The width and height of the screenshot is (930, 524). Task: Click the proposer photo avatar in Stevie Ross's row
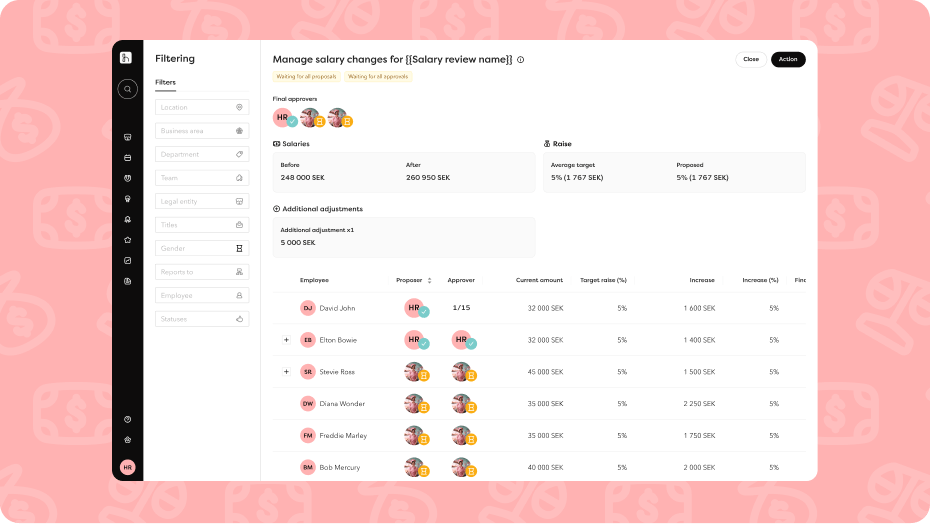pyautogui.click(x=415, y=372)
